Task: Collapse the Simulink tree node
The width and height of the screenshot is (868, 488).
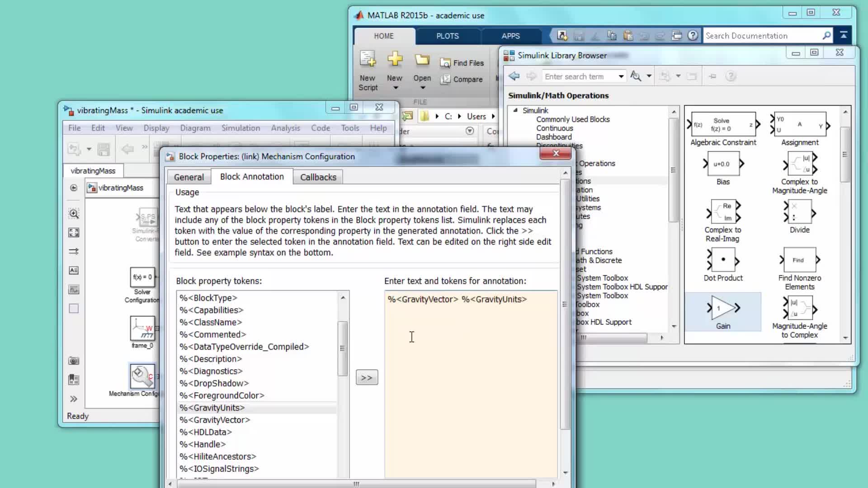Action: click(515, 110)
